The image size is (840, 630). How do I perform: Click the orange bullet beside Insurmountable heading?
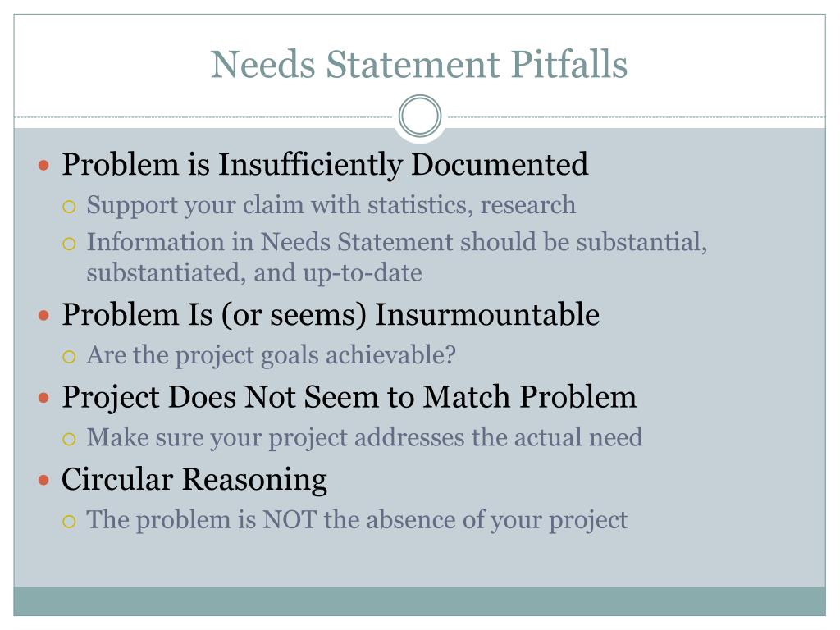pyautogui.click(x=44, y=315)
